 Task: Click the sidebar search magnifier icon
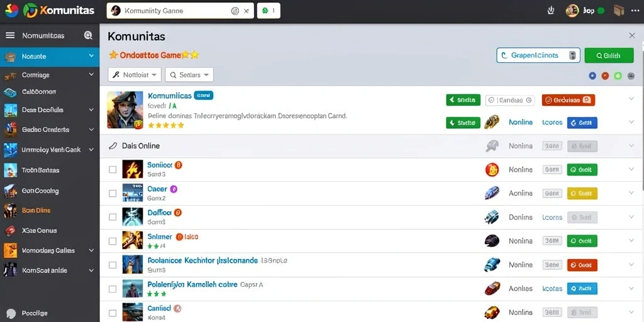tap(88, 36)
